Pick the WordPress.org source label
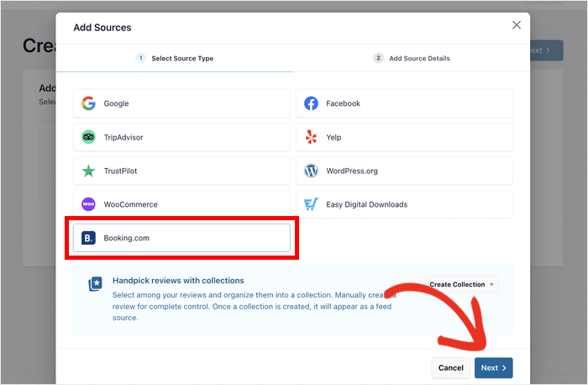The image size is (588, 385). tap(352, 171)
